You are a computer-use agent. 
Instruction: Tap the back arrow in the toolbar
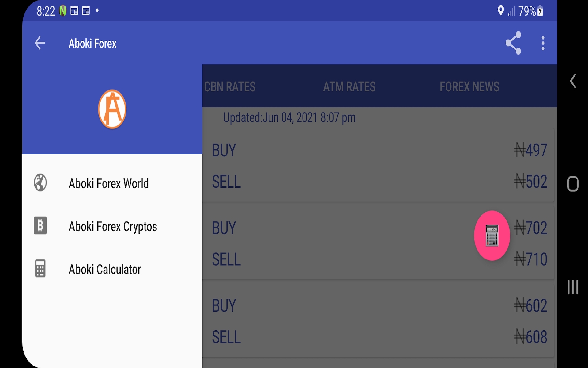click(x=40, y=43)
